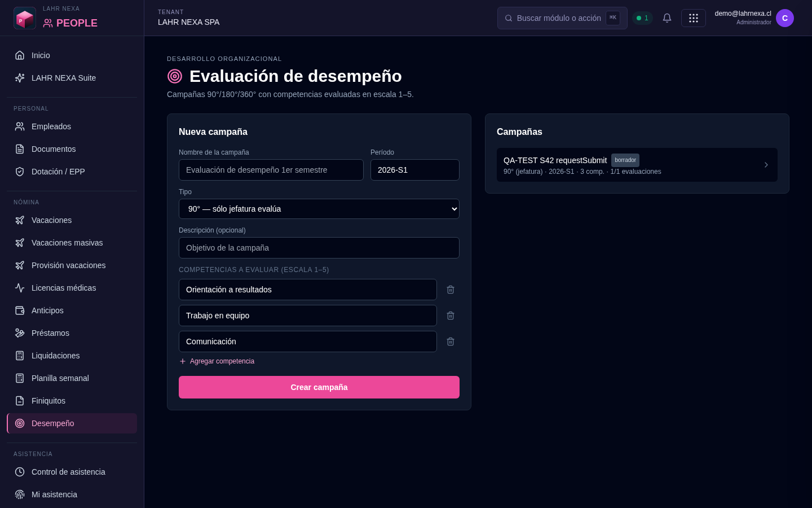The height and width of the screenshot is (508, 812).
Task: Click the green status indicator badge
Action: [642, 18]
